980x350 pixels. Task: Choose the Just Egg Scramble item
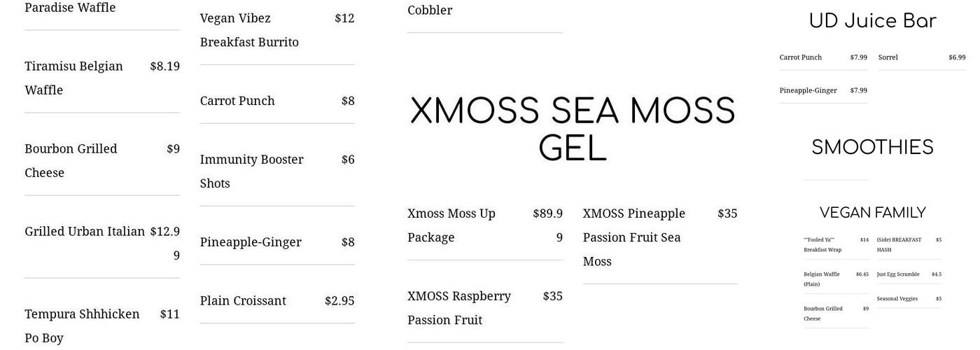coord(898,274)
